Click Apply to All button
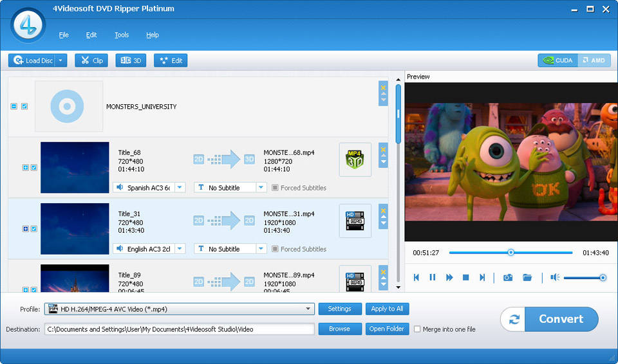The width and height of the screenshot is (618, 364). [x=387, y=309]
